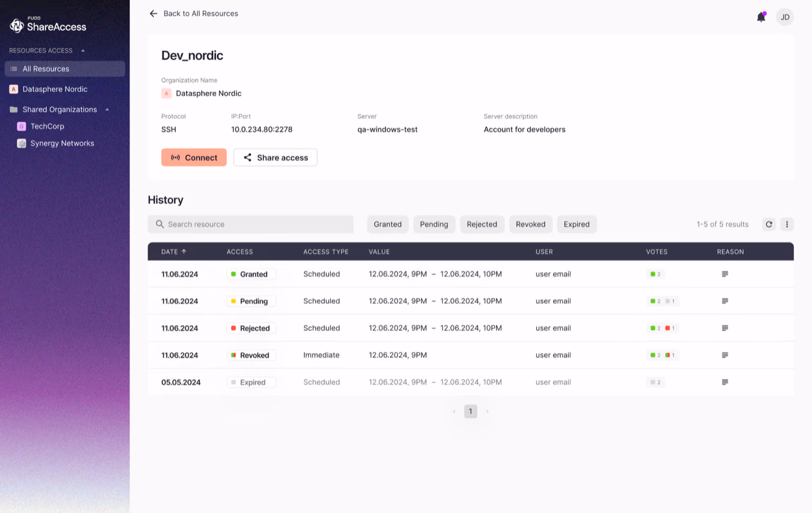
Task: Click the Granted status badge
Action: [x=251, y=274]
